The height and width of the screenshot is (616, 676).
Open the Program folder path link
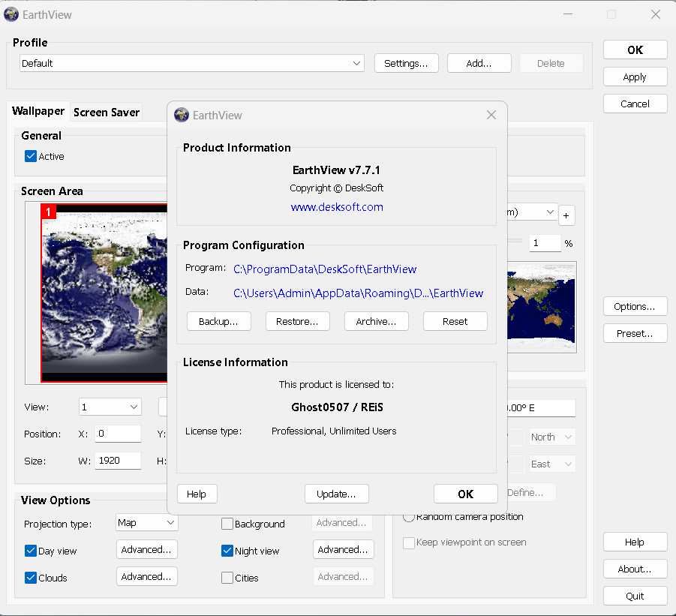click(x=325, y=269)
